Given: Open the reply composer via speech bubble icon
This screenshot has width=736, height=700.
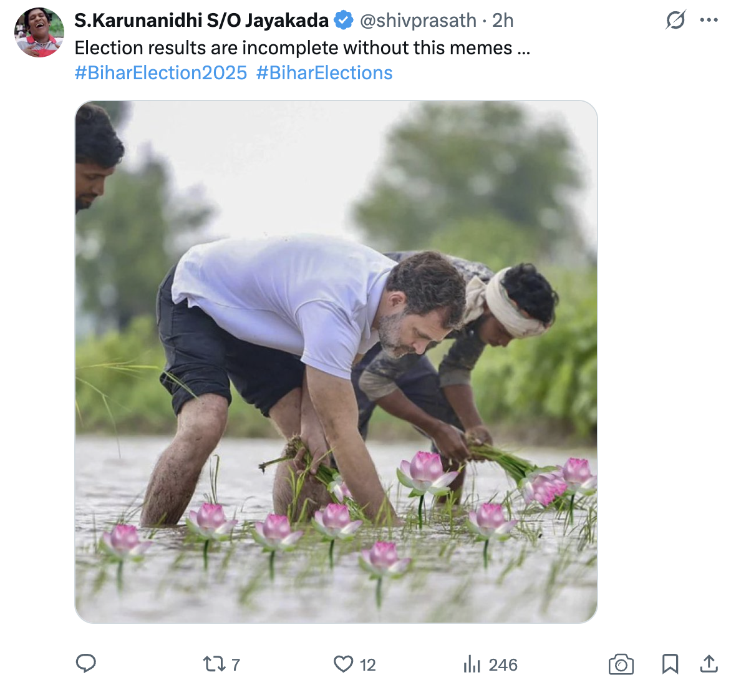Looking at the screenshot, I should (x=86, y=664).
